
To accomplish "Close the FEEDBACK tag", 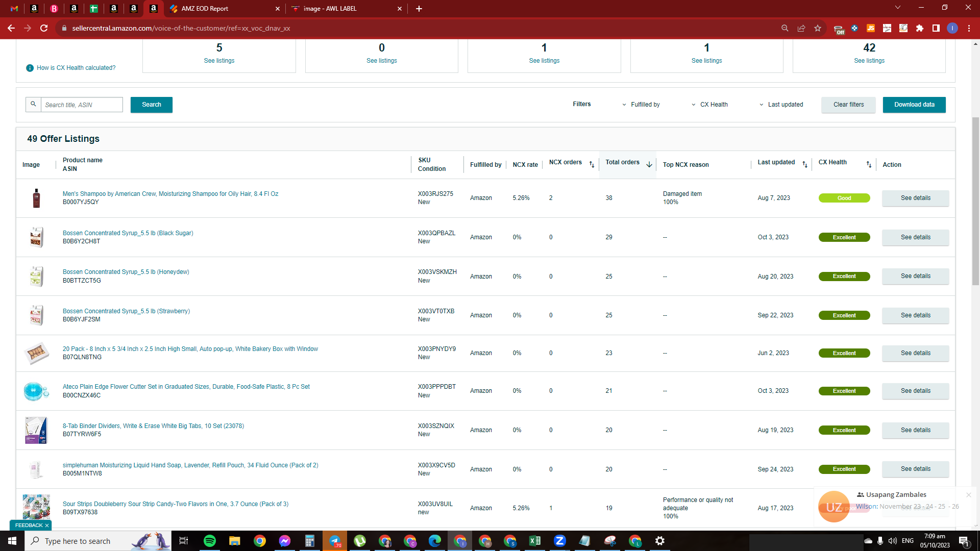I will pos(47,525).
